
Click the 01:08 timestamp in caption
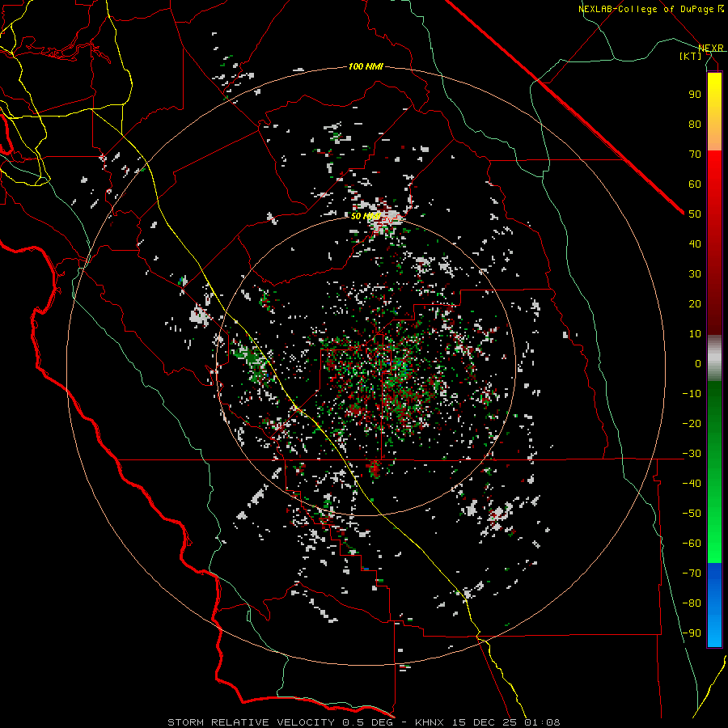pyautogui.click(x=543, y=722)
